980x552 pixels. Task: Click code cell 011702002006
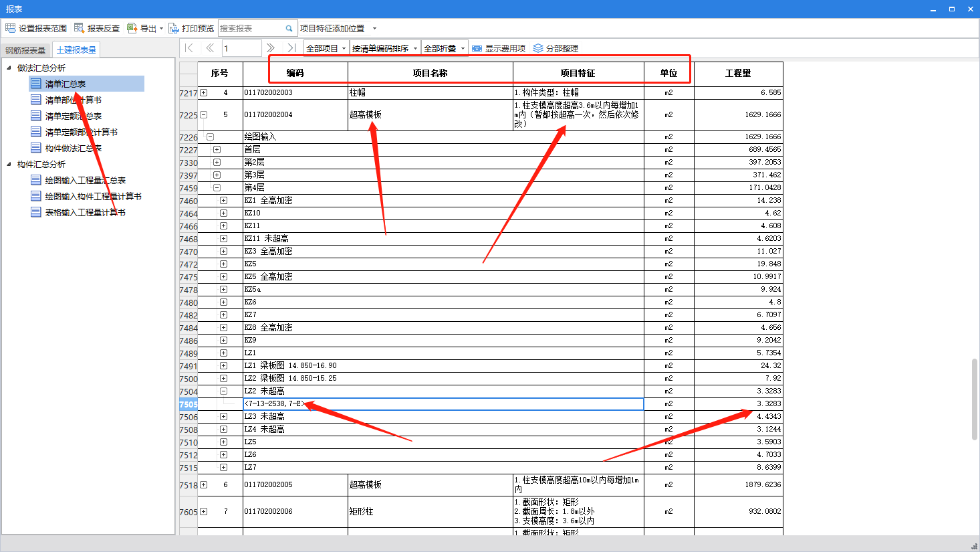pyautogui.click(x=295, y=511)
